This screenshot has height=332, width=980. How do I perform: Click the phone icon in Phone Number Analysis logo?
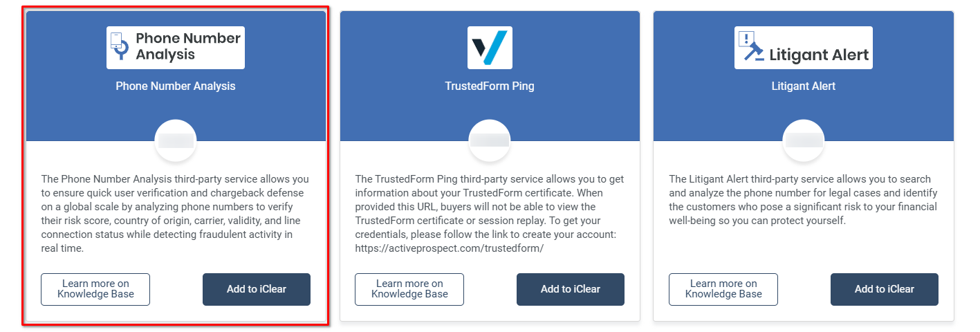pos(120,46)
